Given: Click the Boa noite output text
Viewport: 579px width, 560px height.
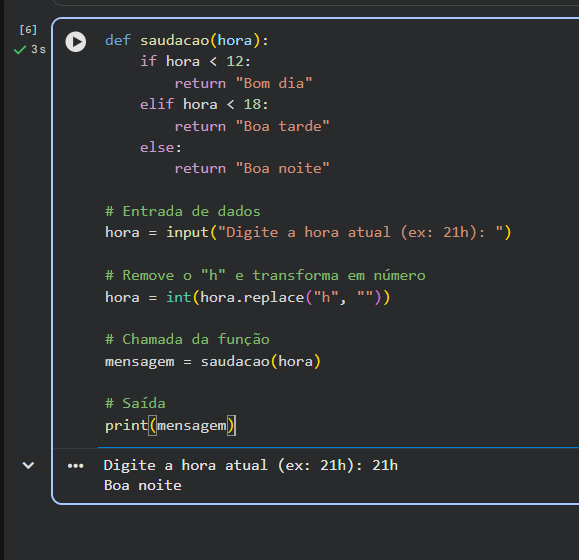Looking at the screenshot, I should coord(143,485).
